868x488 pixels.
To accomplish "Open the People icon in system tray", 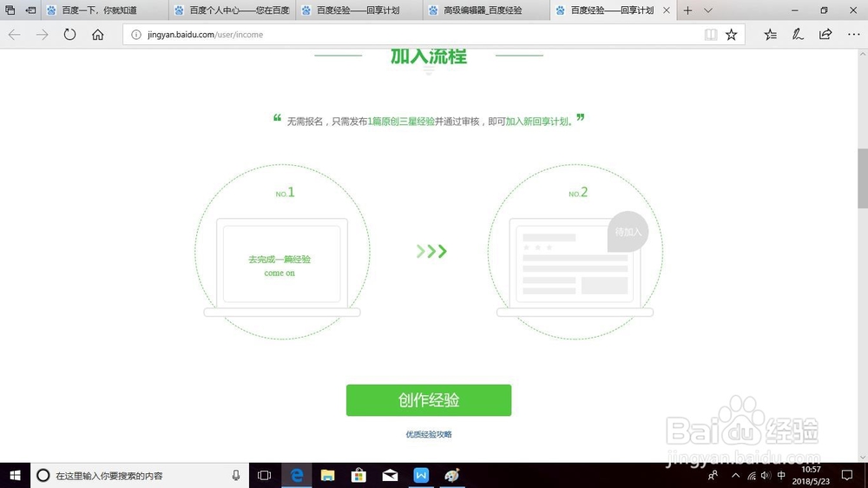I will coord(713,475).
